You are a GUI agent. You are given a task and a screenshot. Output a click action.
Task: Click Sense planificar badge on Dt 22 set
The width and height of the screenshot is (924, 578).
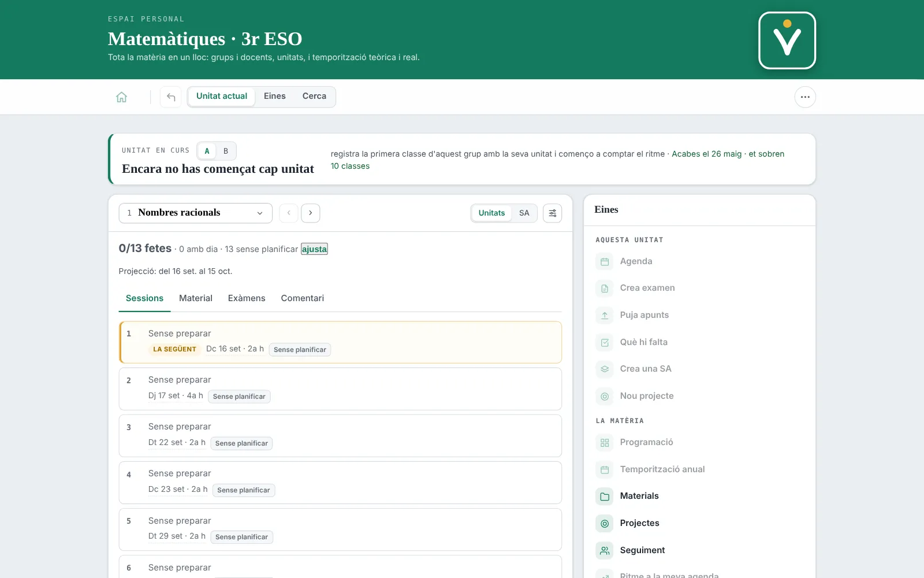241,443
